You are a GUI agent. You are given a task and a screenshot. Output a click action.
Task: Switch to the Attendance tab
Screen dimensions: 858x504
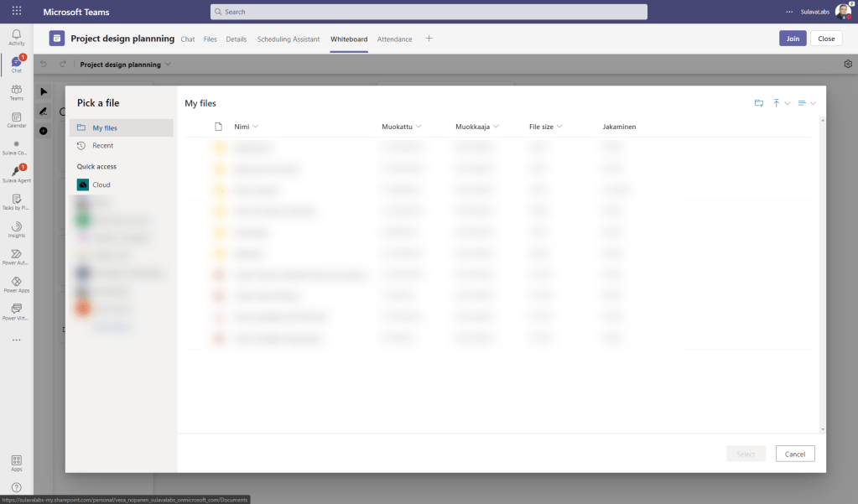tap(394, 39)
